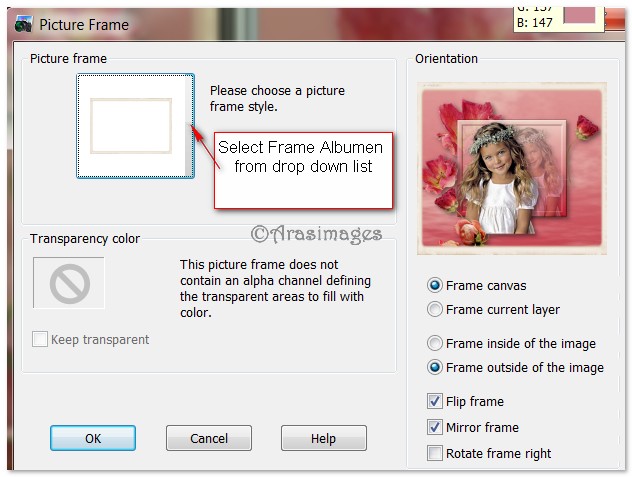Viewport: 632px width, 477px height.
Task: Select the Frame current layer option
Action: (435, 309)
